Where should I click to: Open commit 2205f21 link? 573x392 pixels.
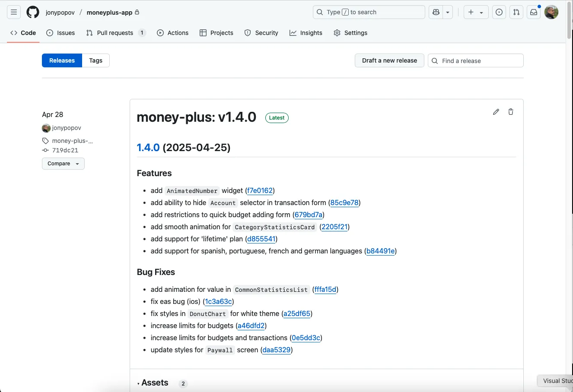(334, 227)
